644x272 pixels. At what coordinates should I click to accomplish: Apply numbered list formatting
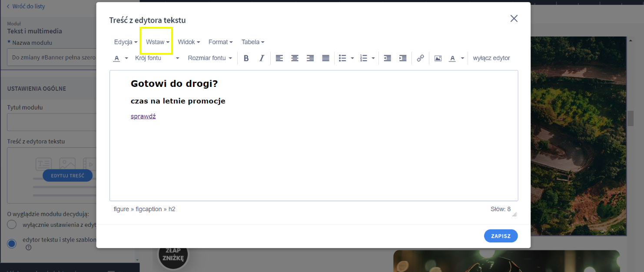364,58
